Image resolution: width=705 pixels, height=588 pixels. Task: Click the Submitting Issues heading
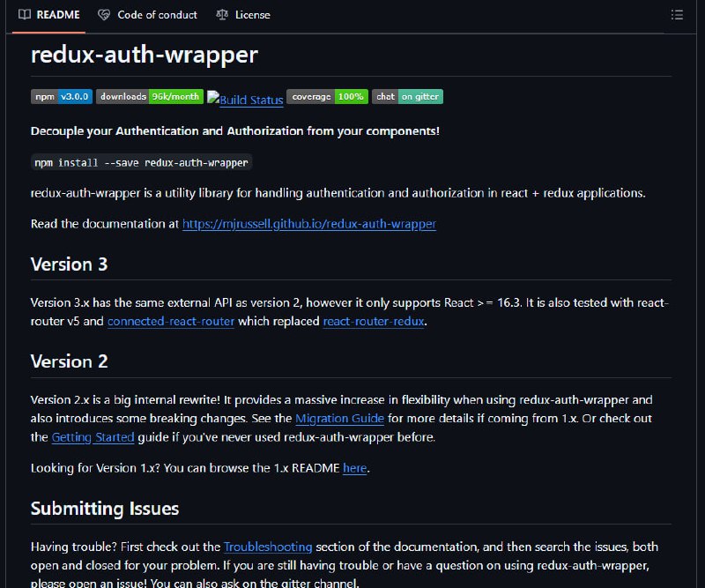pyautogui.click(x=105, y=509)
